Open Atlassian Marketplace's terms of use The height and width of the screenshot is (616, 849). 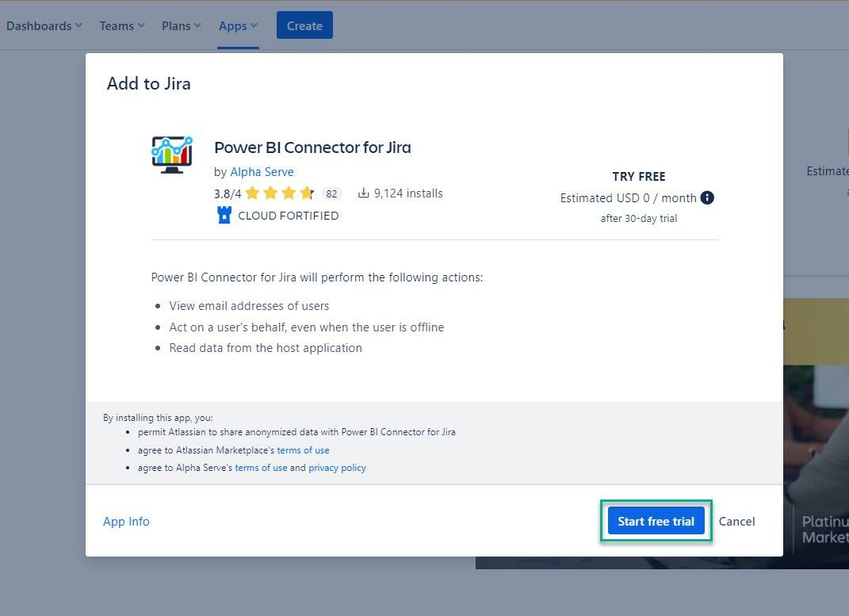click(303, 450)
